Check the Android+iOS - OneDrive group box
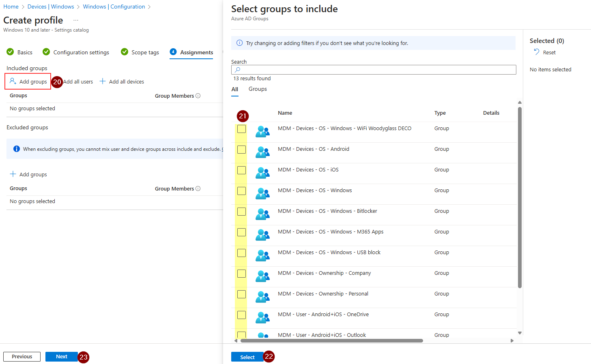The image size is (591, 364). pos(241,315)
